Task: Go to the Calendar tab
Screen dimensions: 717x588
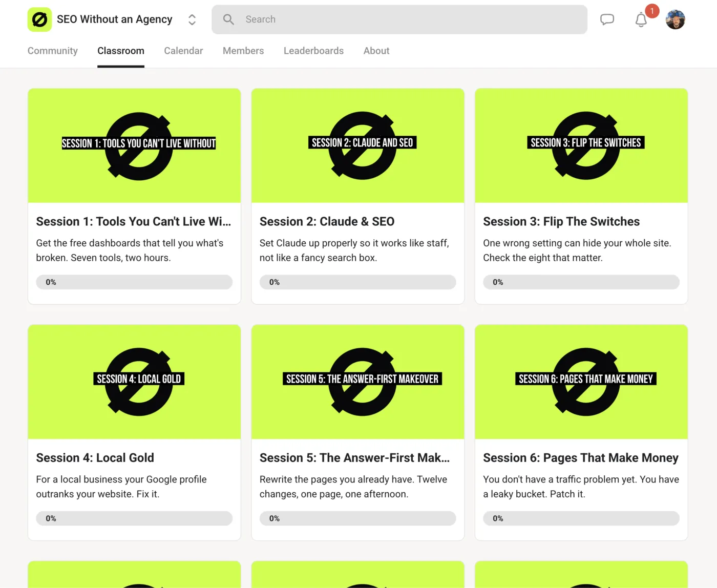Action: 183,51
